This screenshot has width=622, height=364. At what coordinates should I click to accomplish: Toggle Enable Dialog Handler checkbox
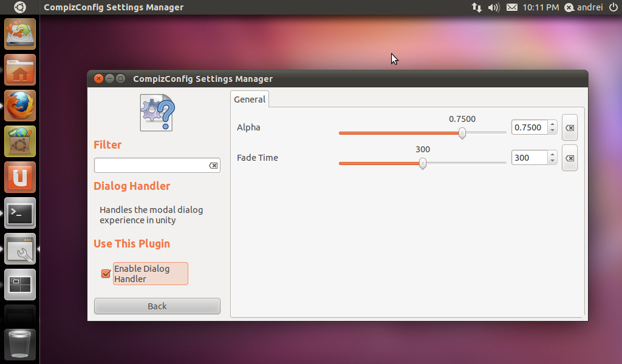click(x=106, y=274)
